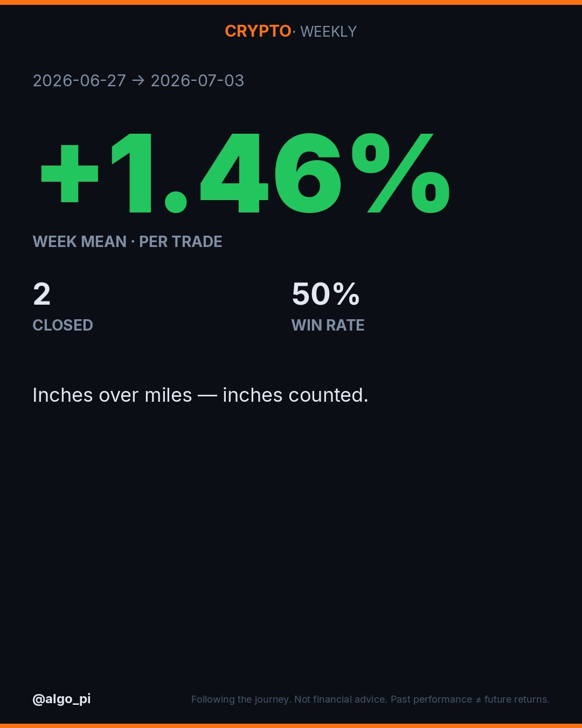Click the arrow between the dates

(x=138, y=80)
